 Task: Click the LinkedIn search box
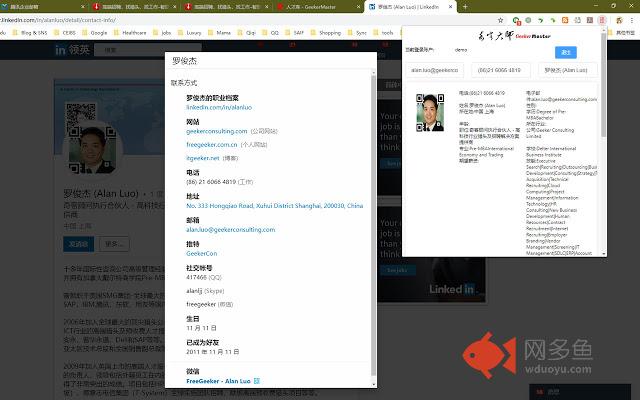[x=148, y=50]
